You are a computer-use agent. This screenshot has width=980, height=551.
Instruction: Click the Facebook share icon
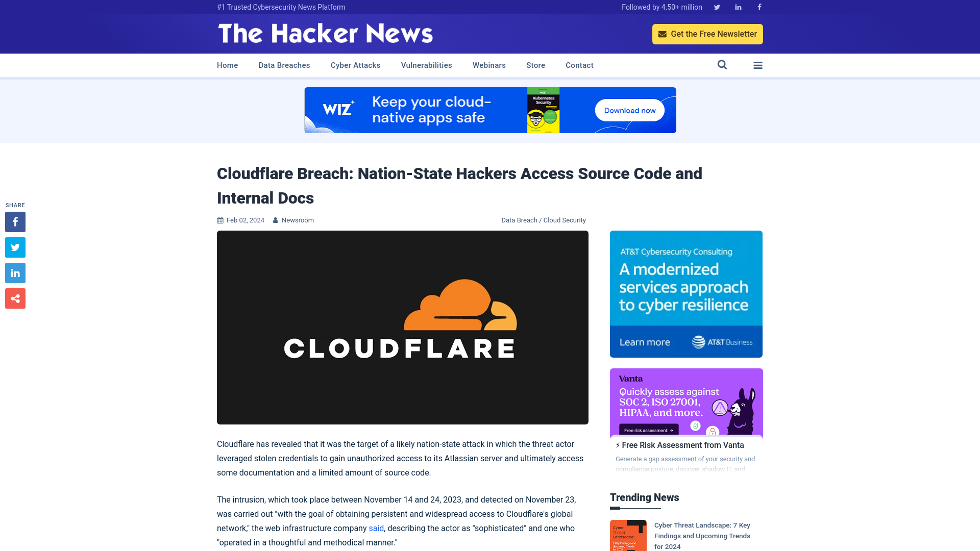tap(15, 221)
